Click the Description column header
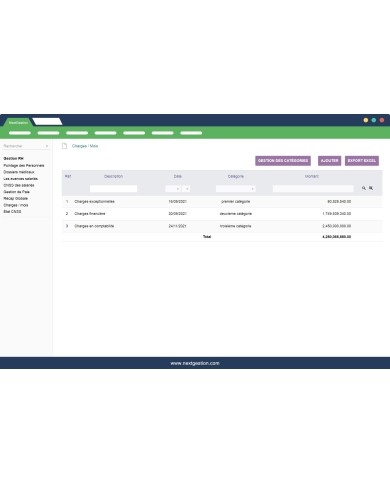Image resolution: width=390 pixels, height=484 pixels. [113, 176]
